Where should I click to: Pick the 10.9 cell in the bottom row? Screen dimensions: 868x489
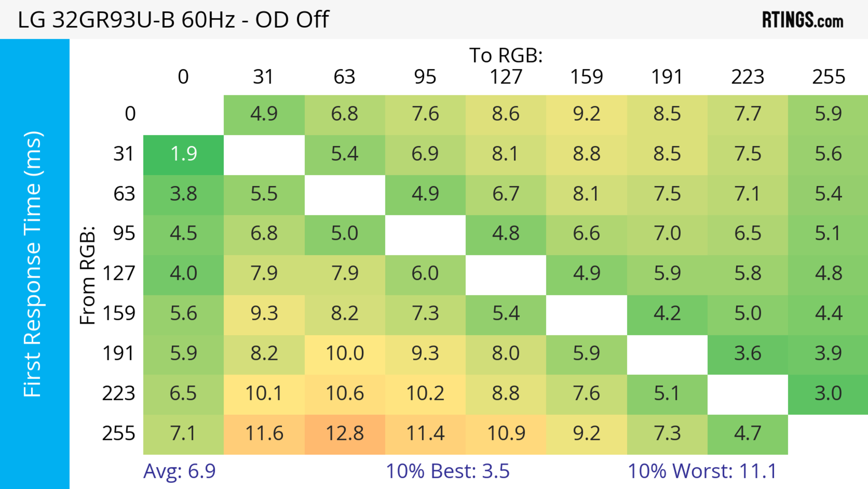click(x=506, y=433)
